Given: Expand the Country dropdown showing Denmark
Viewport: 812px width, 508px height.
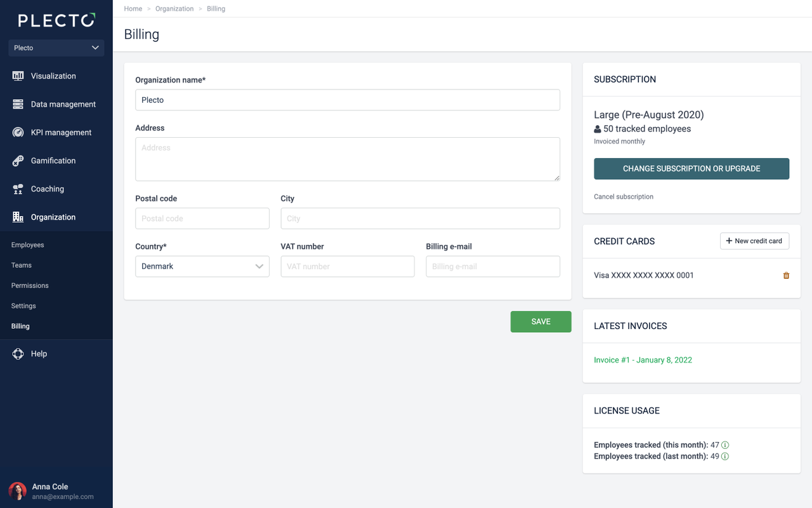Looking at the screenshot, I should click(x=202, y=267).
